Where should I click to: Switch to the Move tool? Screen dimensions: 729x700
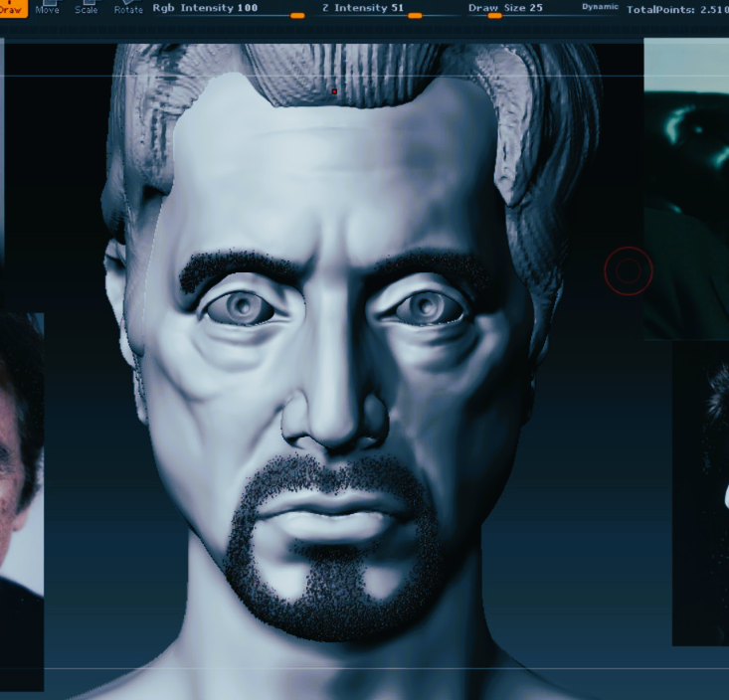coord(47,8)
